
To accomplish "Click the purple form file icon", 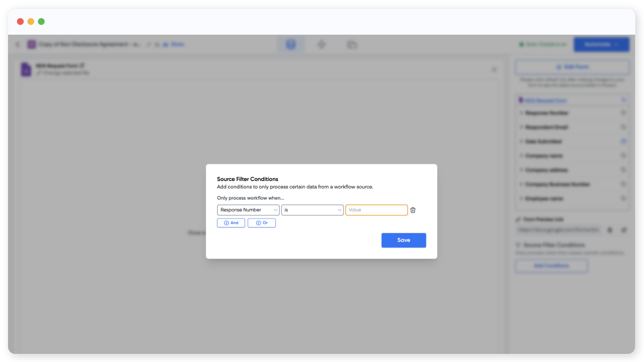I will pos(26,69).
